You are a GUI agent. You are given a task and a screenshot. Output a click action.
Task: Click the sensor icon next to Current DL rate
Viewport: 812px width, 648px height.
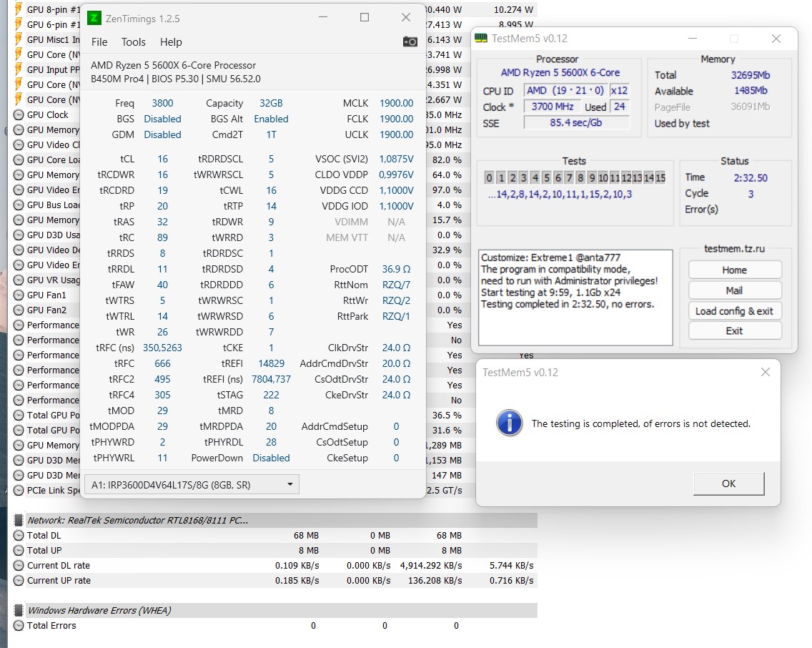coord(19,565)
